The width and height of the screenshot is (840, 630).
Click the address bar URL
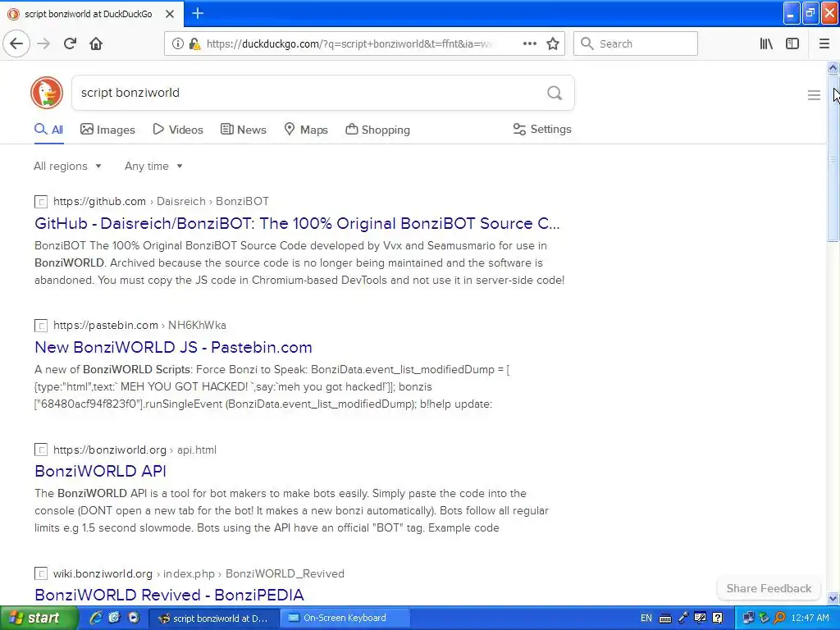click(x=348, y=43)
